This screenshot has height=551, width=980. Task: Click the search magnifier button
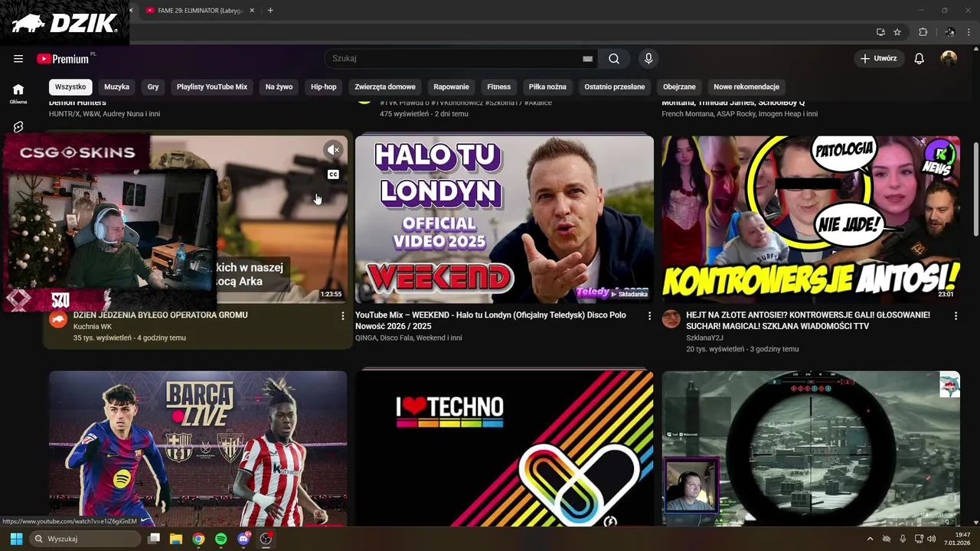[614, 59]
